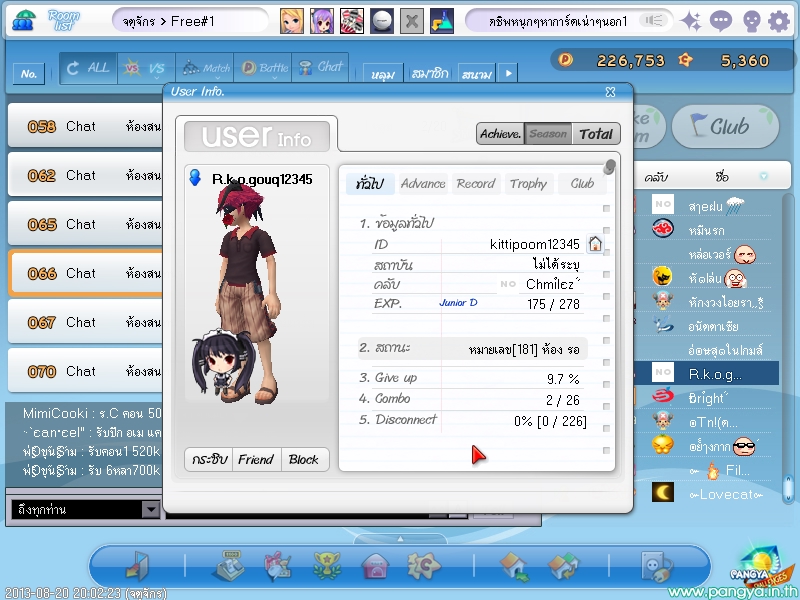Open the VS room filter dropdown
Image resolution: width=800 pixels, height=600 pixels.
[146, 68]
